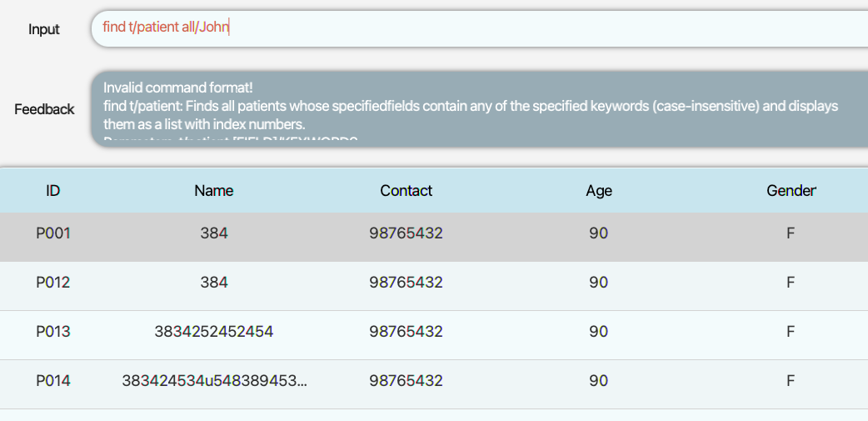
Task: Choose patient ID P013
Action: tap(53, 332)
